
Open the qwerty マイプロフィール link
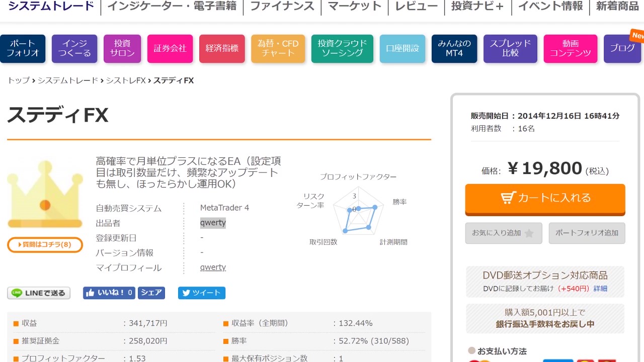[x=213, y=267]
